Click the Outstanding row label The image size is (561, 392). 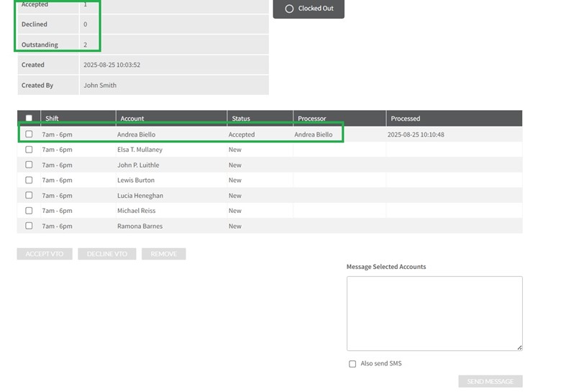pos(40,45)
